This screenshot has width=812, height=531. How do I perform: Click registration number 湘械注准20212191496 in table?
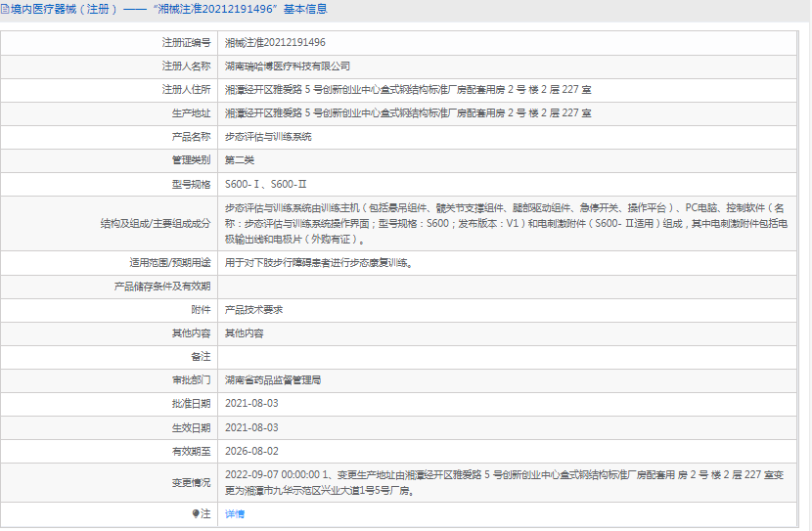275,43
